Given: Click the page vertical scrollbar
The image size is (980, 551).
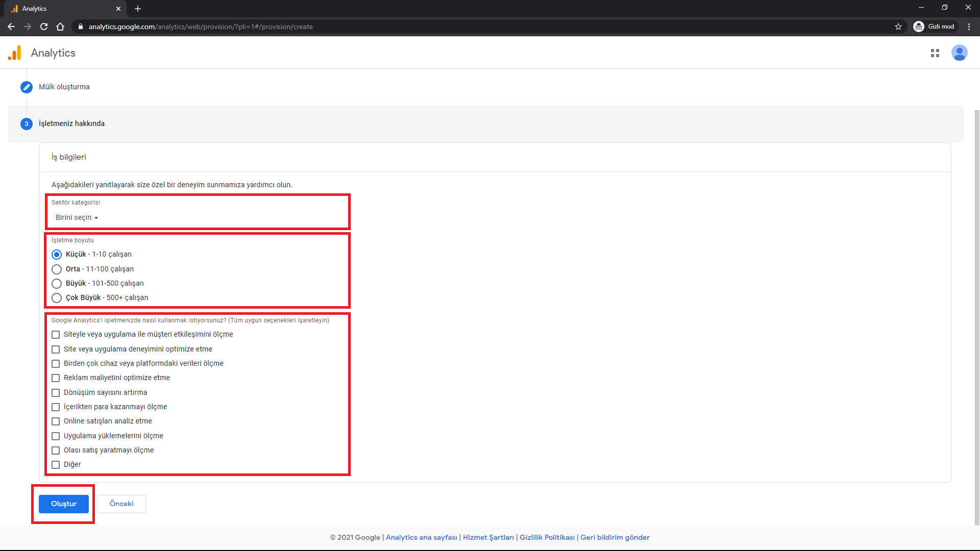Looking at the screenshot, I should pos(977,316).
